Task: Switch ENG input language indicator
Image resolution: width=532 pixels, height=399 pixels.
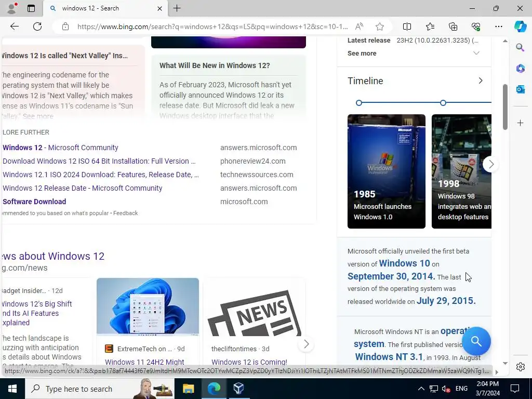Action: coord(461,389)
